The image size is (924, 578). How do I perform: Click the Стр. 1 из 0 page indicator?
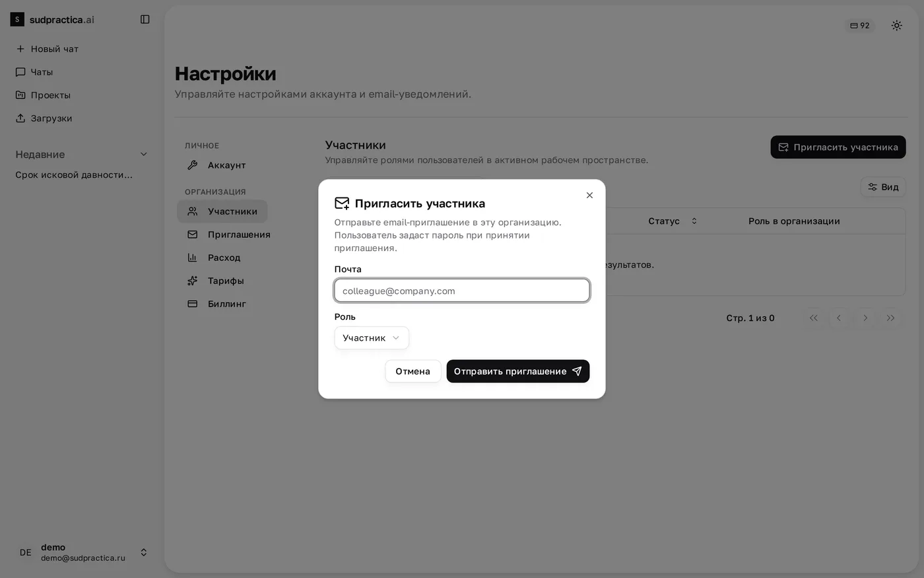[750, 318]
